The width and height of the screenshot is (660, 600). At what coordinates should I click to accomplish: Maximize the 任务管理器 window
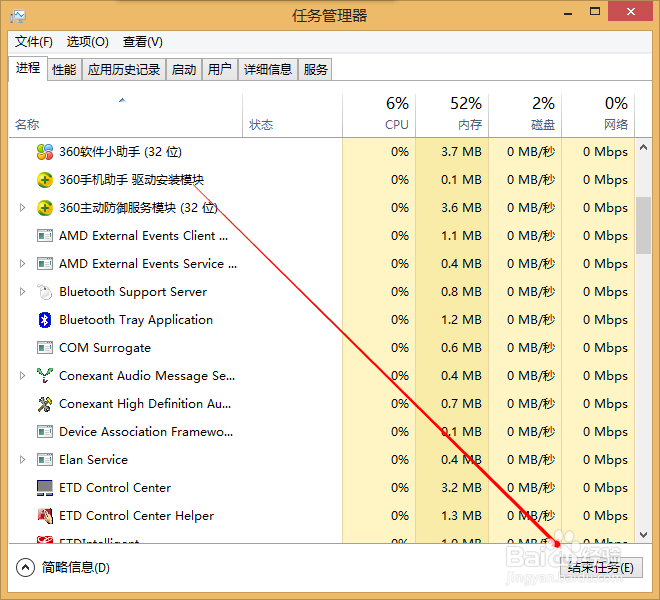point(595,12)
